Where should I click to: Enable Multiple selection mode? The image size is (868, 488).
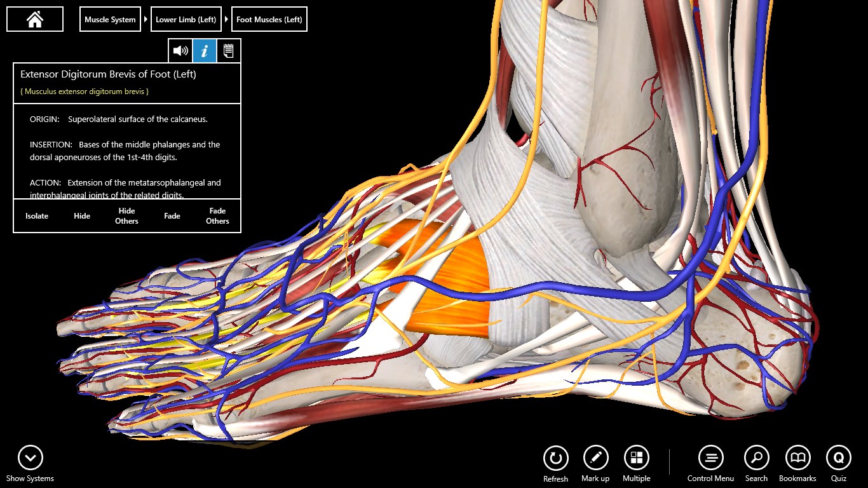(636, 457)
